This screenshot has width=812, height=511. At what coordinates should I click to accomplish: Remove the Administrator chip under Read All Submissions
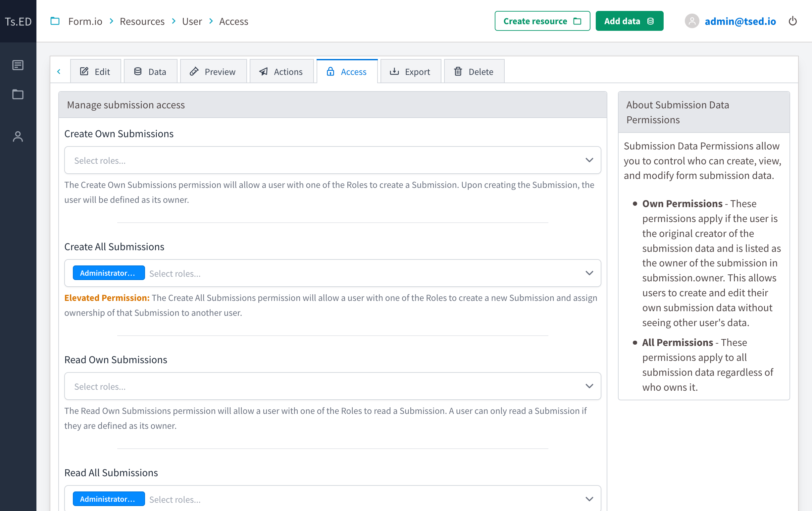(109, 498)
